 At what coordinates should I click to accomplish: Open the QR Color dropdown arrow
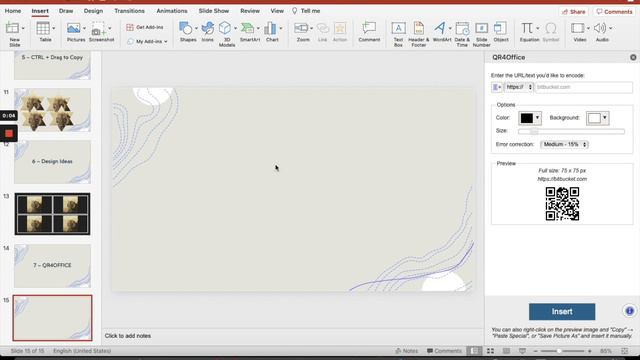tap(537, 118)
